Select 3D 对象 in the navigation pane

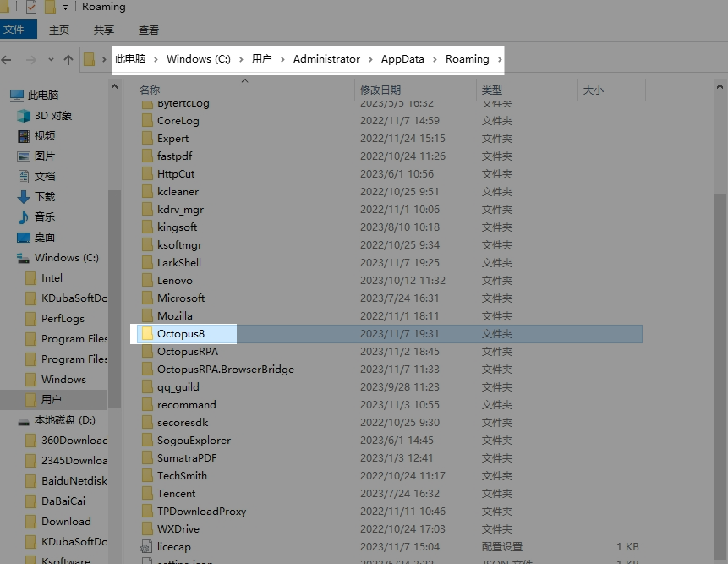[45, 116]
